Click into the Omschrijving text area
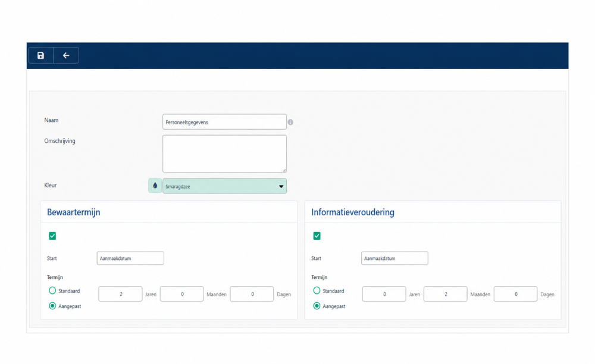Viewport: 595px width, 364px height. coord(225,154)
